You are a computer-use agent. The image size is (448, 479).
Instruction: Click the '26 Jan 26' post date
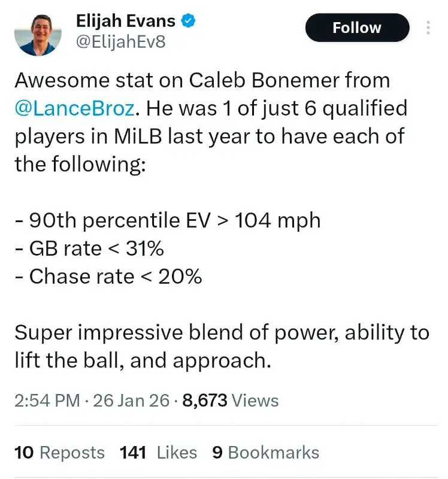tap(131, 401)
